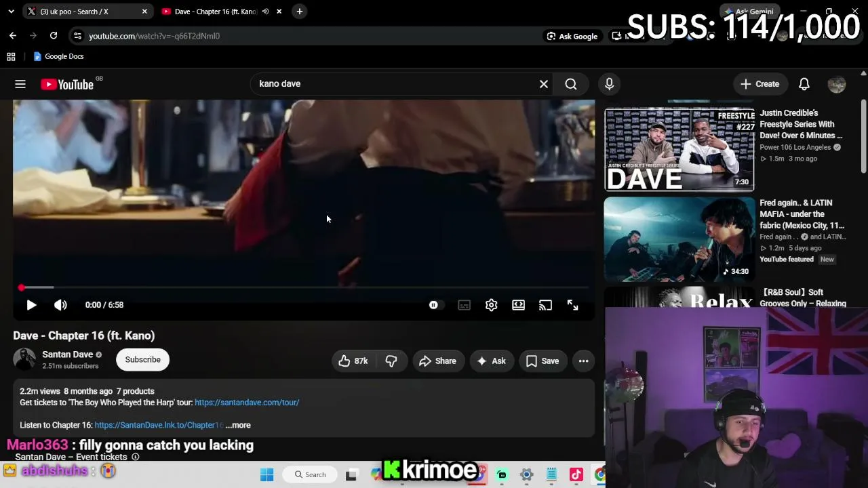Submit search with the magnifier button

point(571,84)
